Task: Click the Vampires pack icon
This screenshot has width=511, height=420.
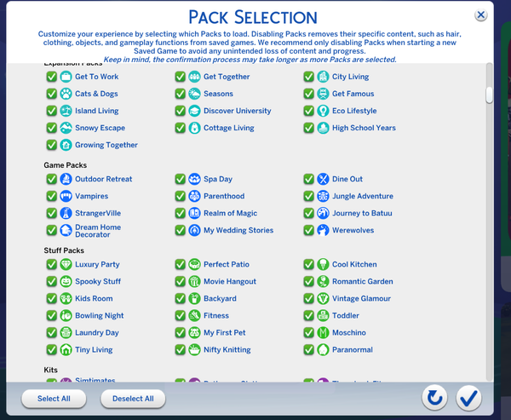Action: (66, 196)
